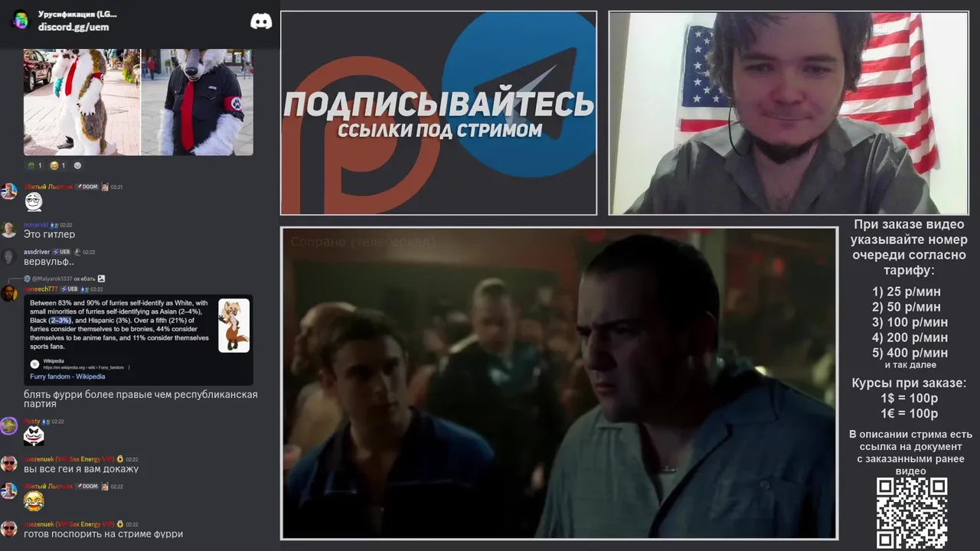Click the Discord logo in the header

click(x=261, y=21)
